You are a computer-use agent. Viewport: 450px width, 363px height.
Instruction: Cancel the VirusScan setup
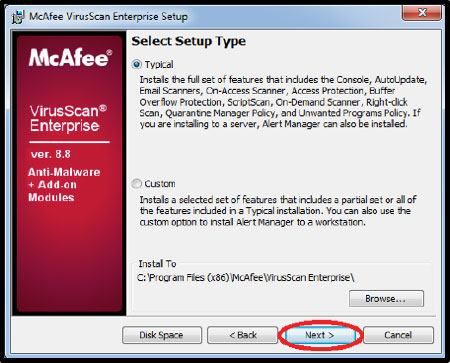398,335
